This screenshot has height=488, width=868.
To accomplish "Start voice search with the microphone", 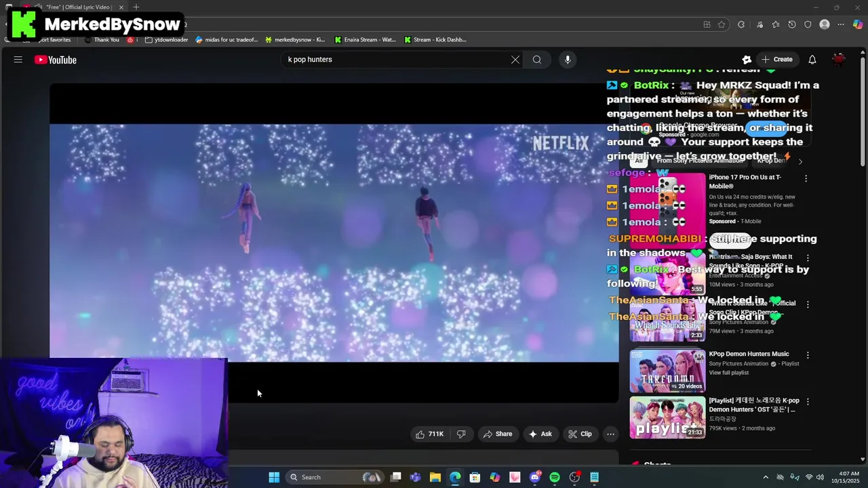I will [568, 60].
